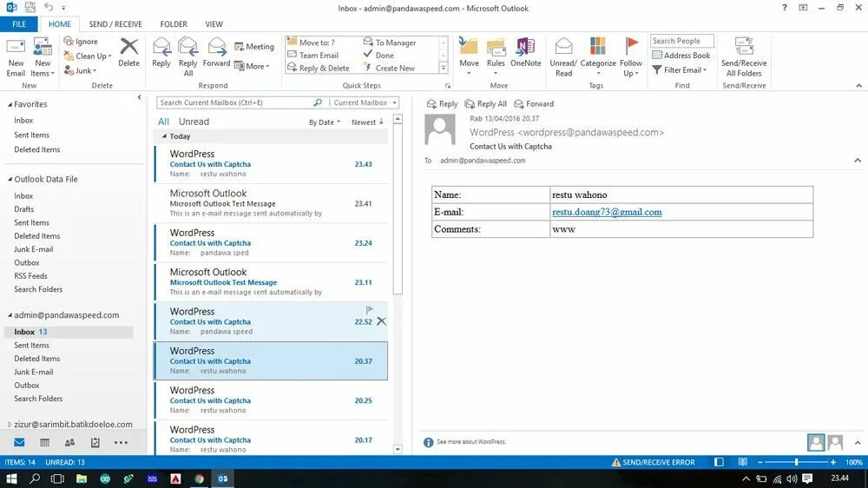Open the Current Mailbox scope dropdown
Viewport: 868px width, 488px height.
tap(365, 102)
